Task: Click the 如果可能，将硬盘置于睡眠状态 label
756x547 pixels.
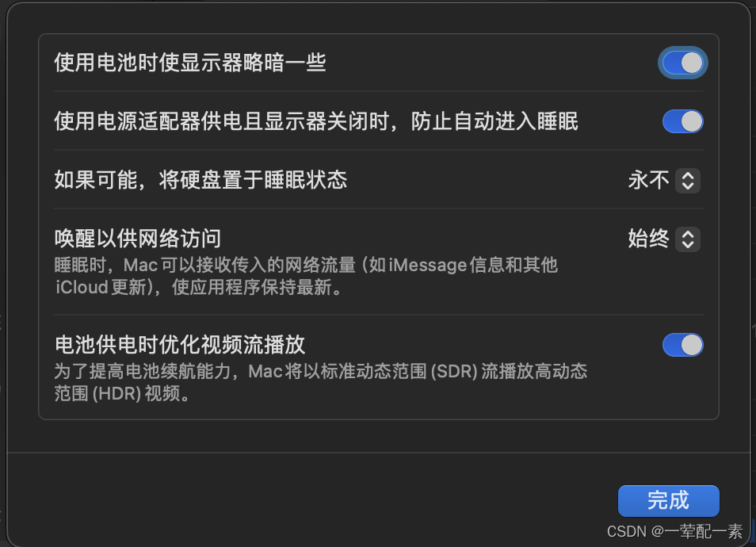Action: (x=200, y=180)
